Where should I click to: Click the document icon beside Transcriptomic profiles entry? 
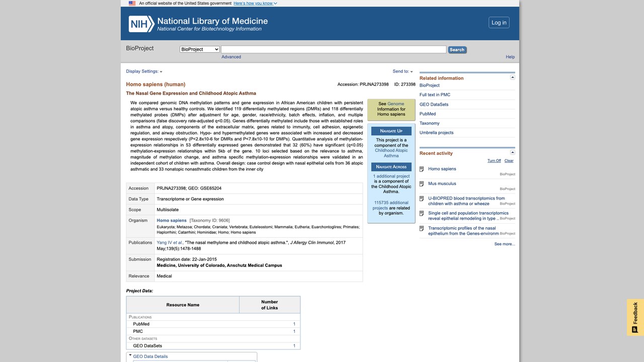click(422, 229)
